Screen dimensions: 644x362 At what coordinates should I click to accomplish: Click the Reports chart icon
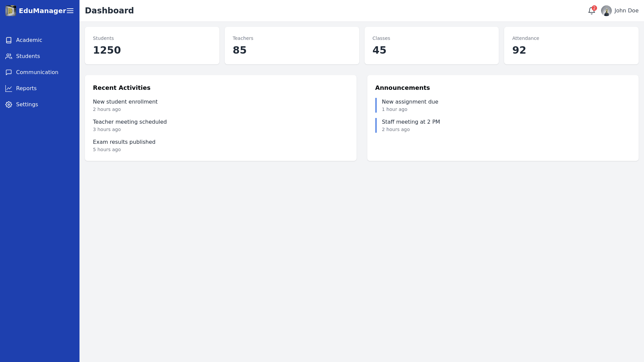[9, 88]
